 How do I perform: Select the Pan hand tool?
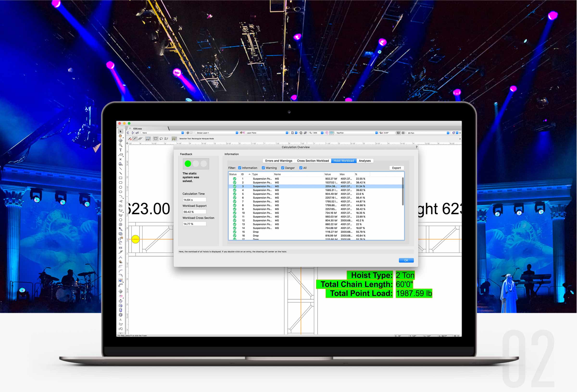coord(120,136)
